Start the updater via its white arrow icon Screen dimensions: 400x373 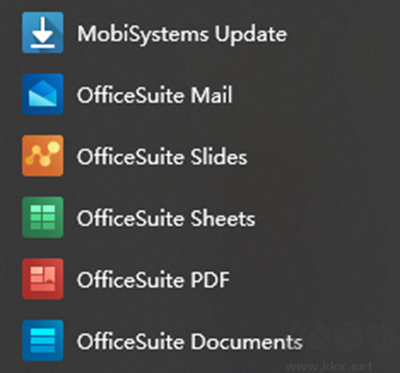click(x=43, y=33)
